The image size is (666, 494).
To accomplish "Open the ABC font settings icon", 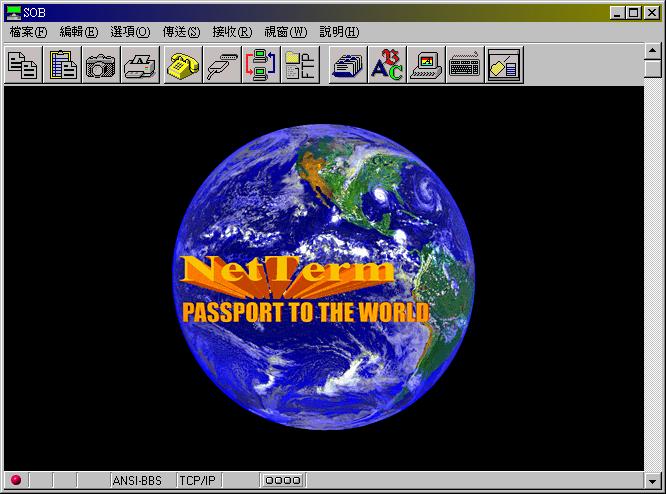I will coord(387,65).
